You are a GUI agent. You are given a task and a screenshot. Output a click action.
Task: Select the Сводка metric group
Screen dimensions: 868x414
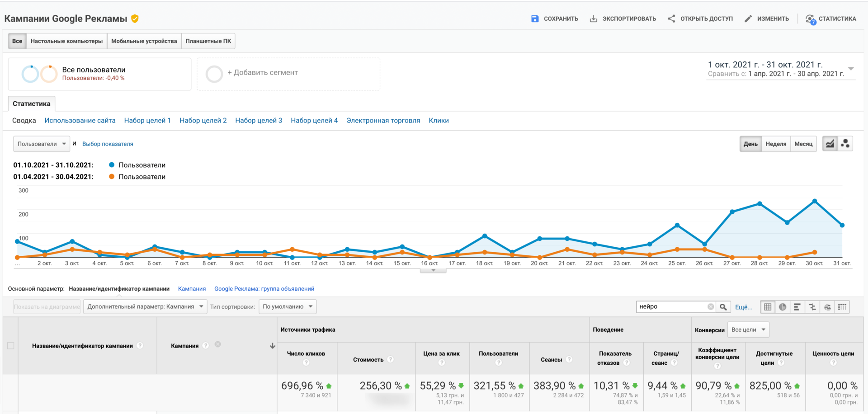point(24,121)
